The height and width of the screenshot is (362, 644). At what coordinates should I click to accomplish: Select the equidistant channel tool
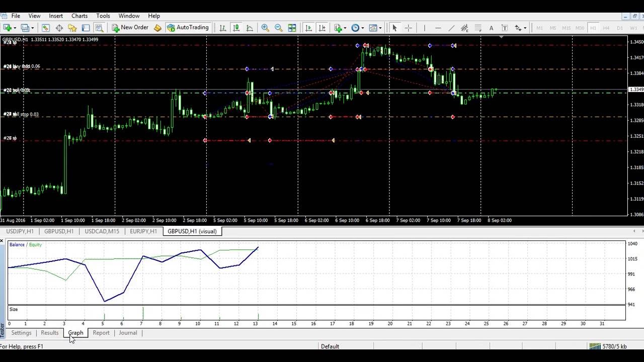point(464,28)
